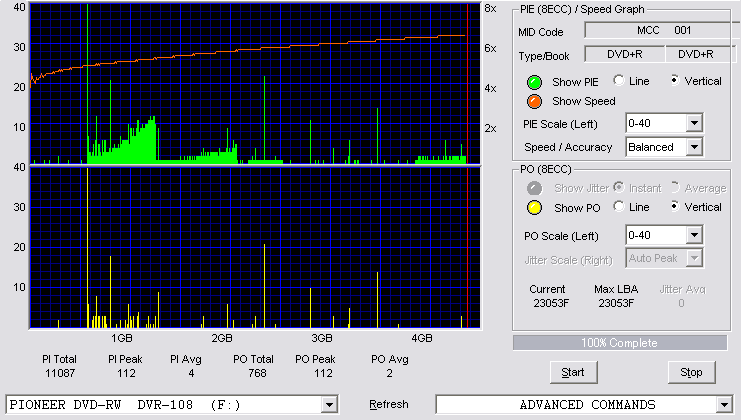Click the MID Code label

(540, 32)
